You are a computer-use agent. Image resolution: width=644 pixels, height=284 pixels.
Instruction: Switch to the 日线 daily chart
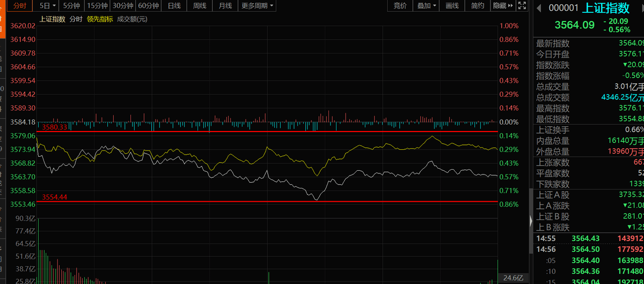pos(174,6)
